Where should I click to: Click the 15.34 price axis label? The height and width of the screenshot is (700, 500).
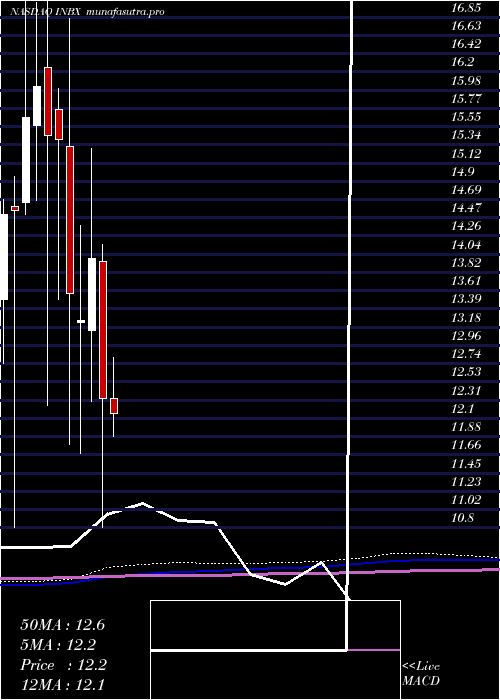pos(466,135)
